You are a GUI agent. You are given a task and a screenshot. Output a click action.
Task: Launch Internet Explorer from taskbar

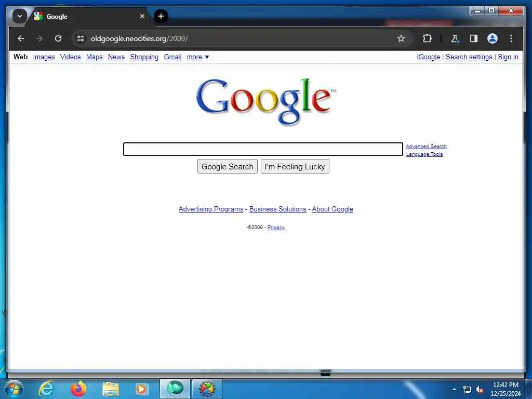pyautogui.click(x=46, y=389)
